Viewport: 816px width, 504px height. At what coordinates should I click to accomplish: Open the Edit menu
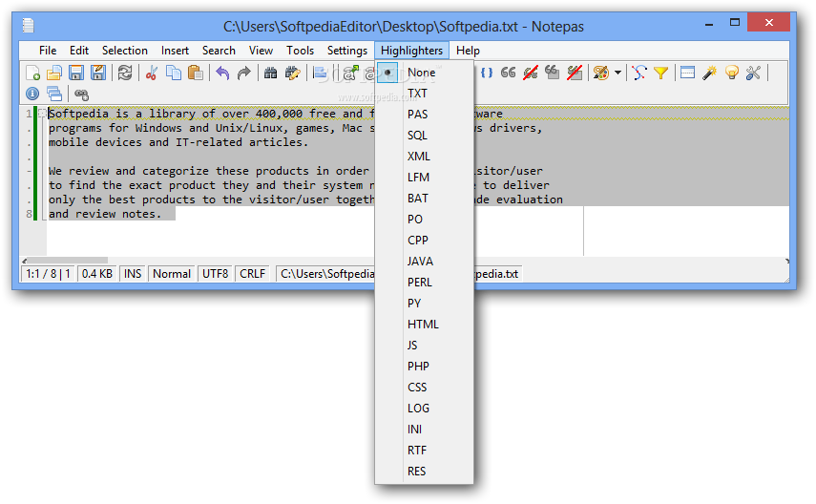[x=79, y=51]
